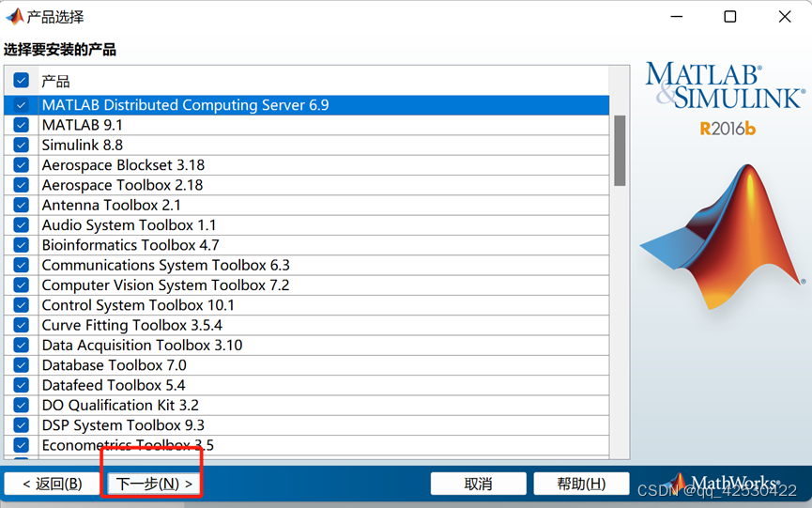This screenshot has height=508, width=812.
Task: Go back with 返回(B) button
Action: click(x=52, y=484)
